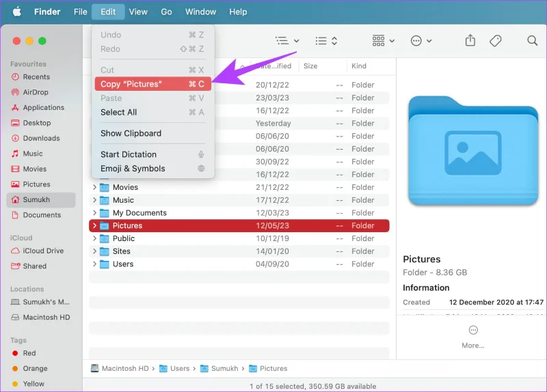Choose Select All in Edit menu
This screenshot has width=547, height=392.
(152, 112)
